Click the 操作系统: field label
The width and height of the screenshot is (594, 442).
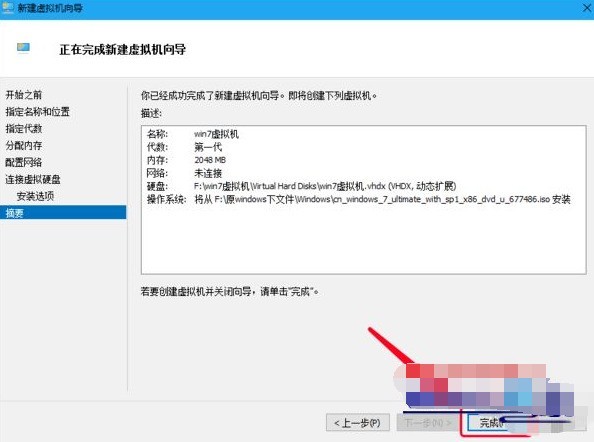166,199
